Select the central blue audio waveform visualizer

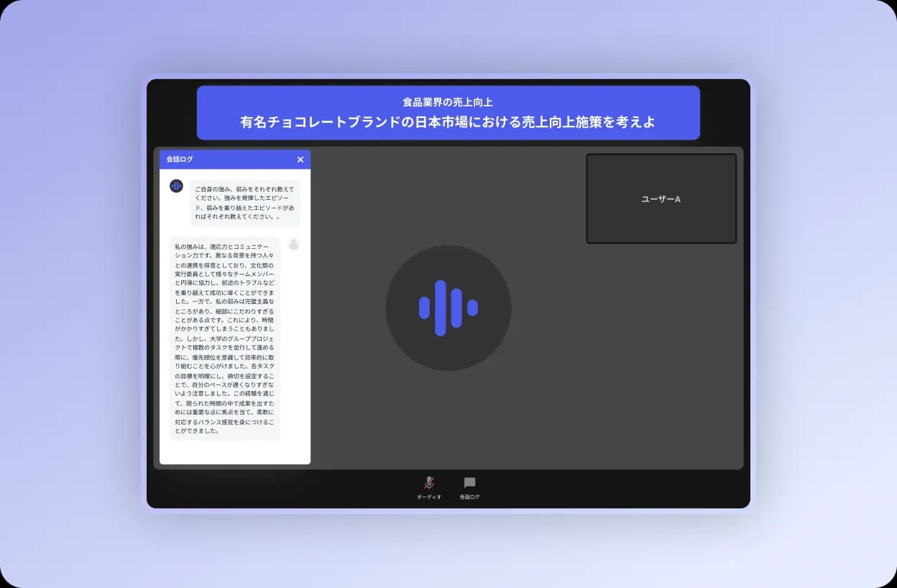(448, 308)
